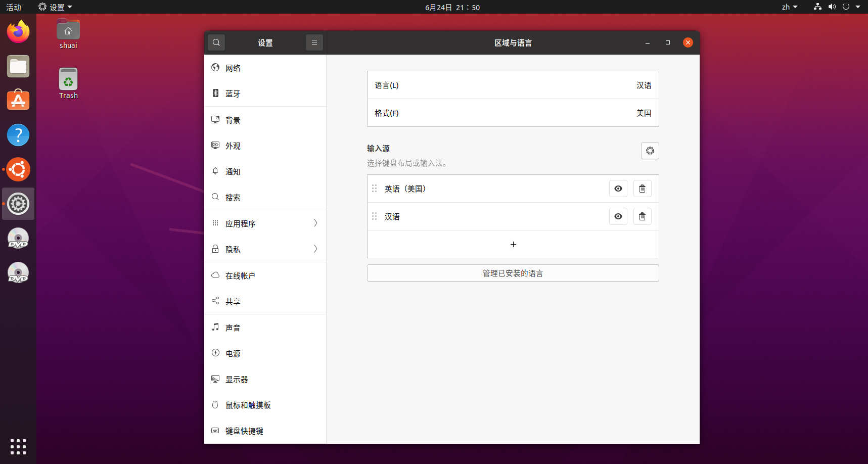
Task: Open the 语言(L) row to change language
Action: pos(513,85)
